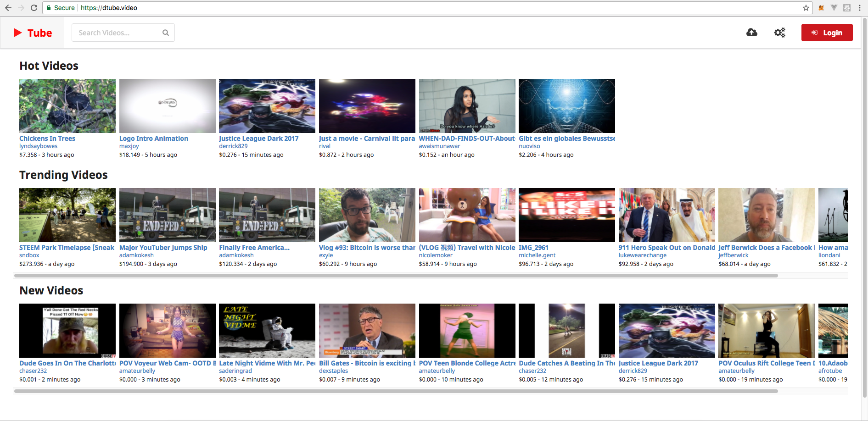Open 911 Hero Speak Out thumbnail
This screenshot has width=868, height=421.
tap(667, 215)
